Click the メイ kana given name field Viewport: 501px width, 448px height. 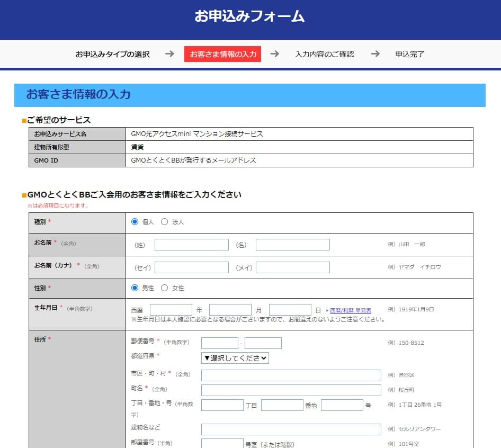293,267
